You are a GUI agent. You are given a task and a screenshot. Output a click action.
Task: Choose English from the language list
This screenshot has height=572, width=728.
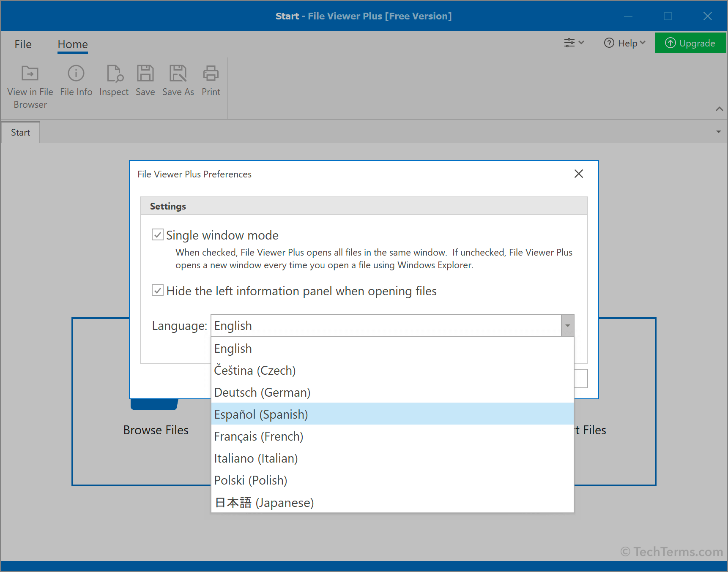[392, 349]
